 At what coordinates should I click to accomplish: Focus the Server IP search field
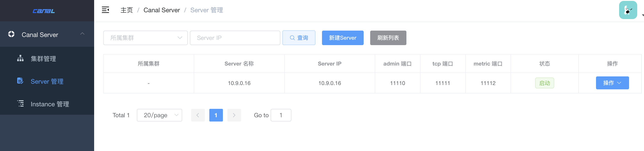235,38
